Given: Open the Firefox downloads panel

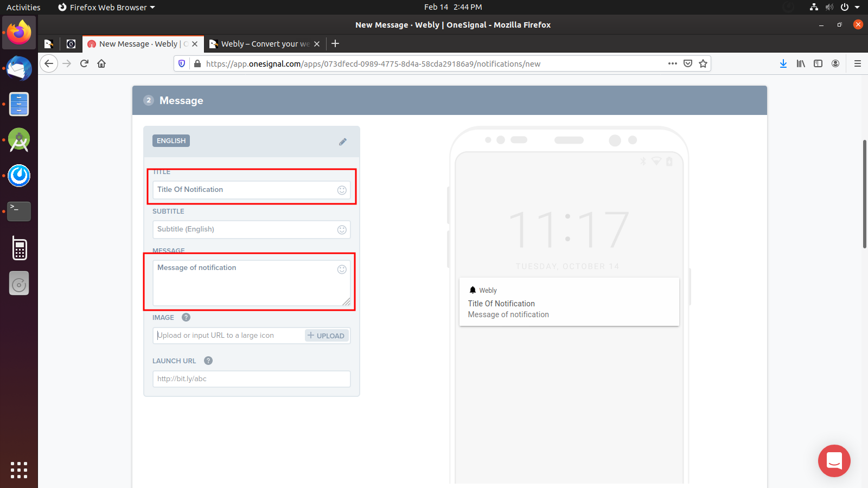Looking at the screenshot, I should 783,63.
